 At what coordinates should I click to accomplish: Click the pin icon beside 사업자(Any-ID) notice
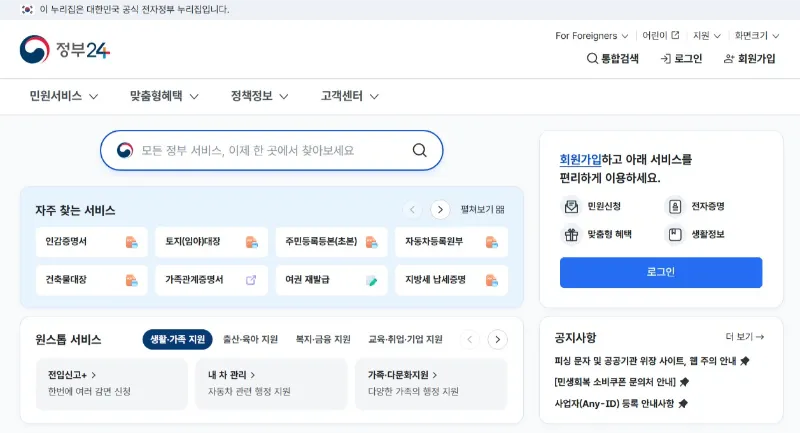pyautogui.click(x=683, y=403)
